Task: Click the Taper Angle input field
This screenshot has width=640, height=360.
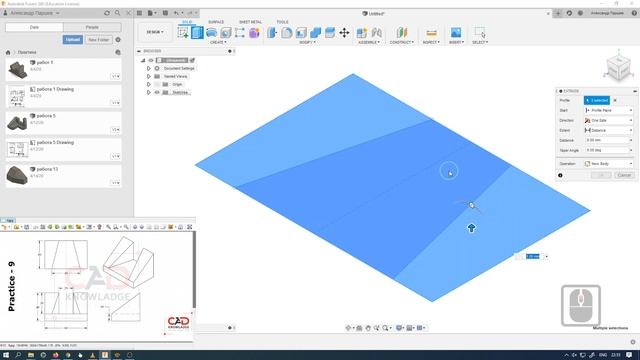Action: (x=608, y=150)
